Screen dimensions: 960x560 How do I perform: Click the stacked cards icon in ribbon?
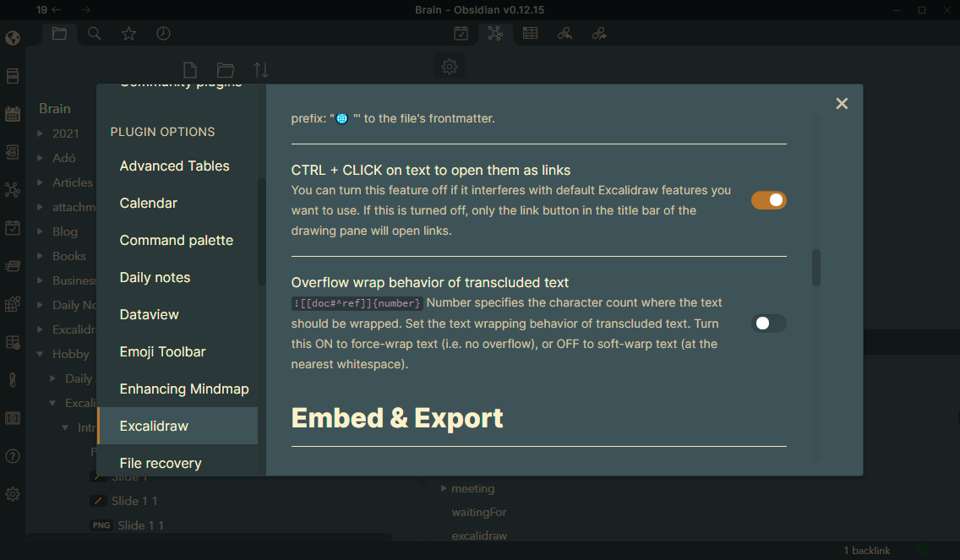coord(13,265)
